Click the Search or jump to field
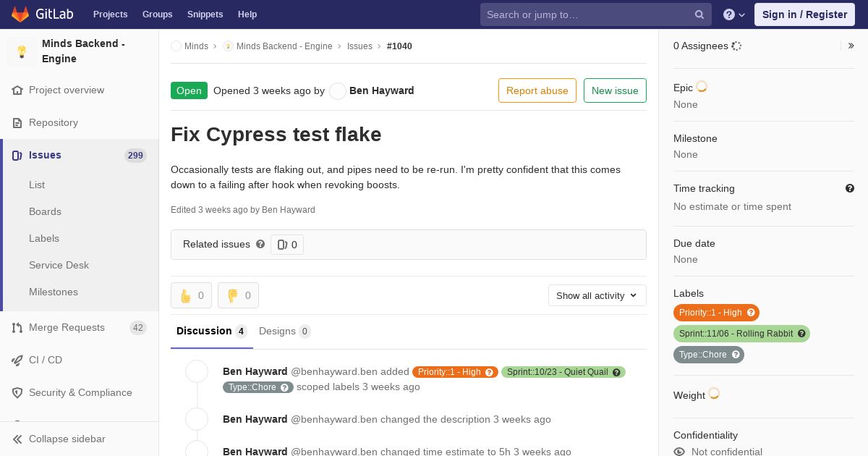 click(586, 14)
